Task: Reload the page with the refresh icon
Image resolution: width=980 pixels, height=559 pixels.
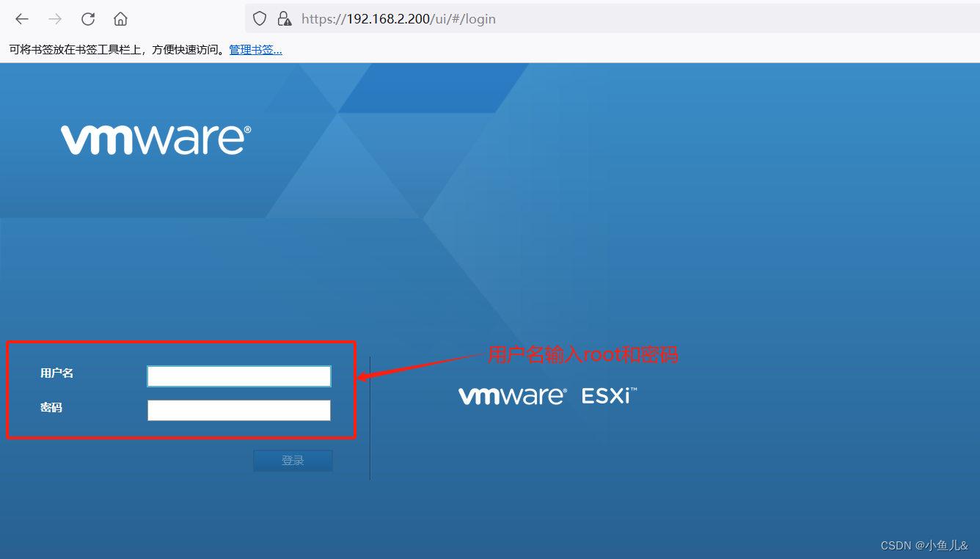Action: (x=88, y=19)
